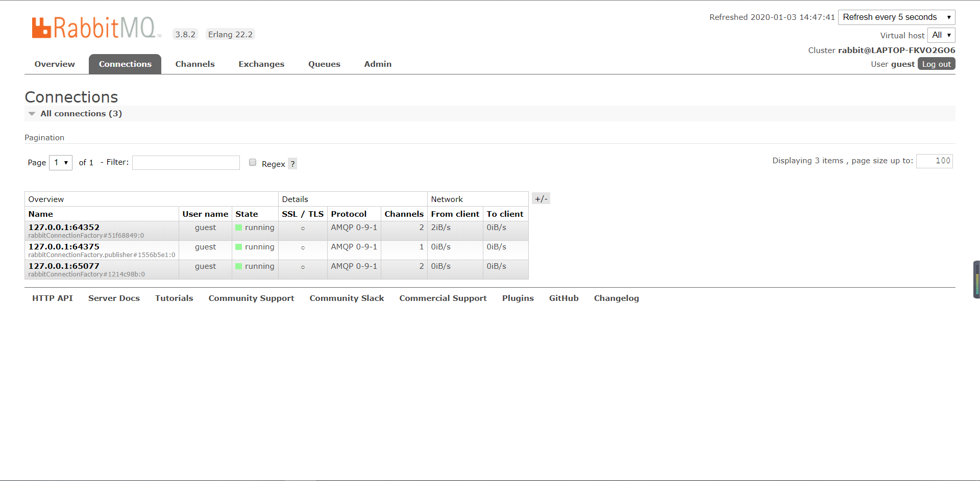Click the page size input field
Viewport: 980px width, 481px height.
pyautogui.click(x=935, y=161)
